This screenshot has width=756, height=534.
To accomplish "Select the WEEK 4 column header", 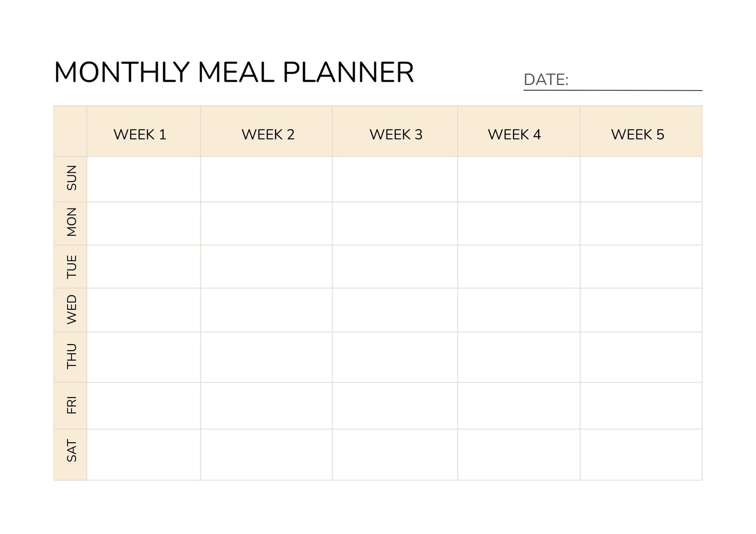I will [x=514, y=135].
